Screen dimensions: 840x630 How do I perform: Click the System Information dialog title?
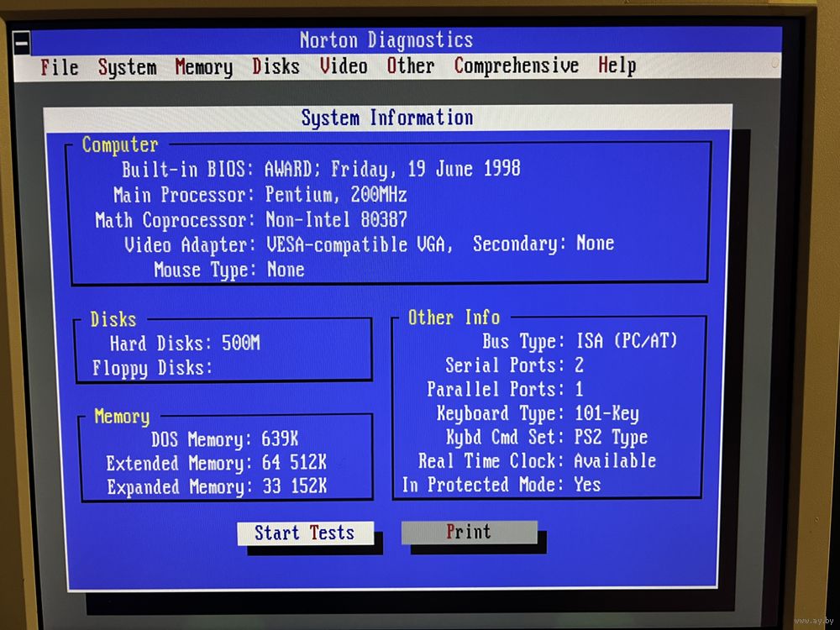point(387,118)
